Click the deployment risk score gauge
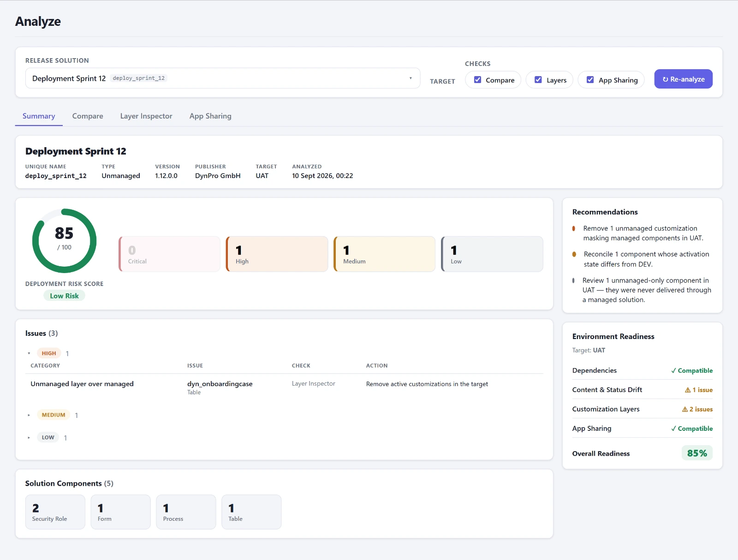 (64, 241)
